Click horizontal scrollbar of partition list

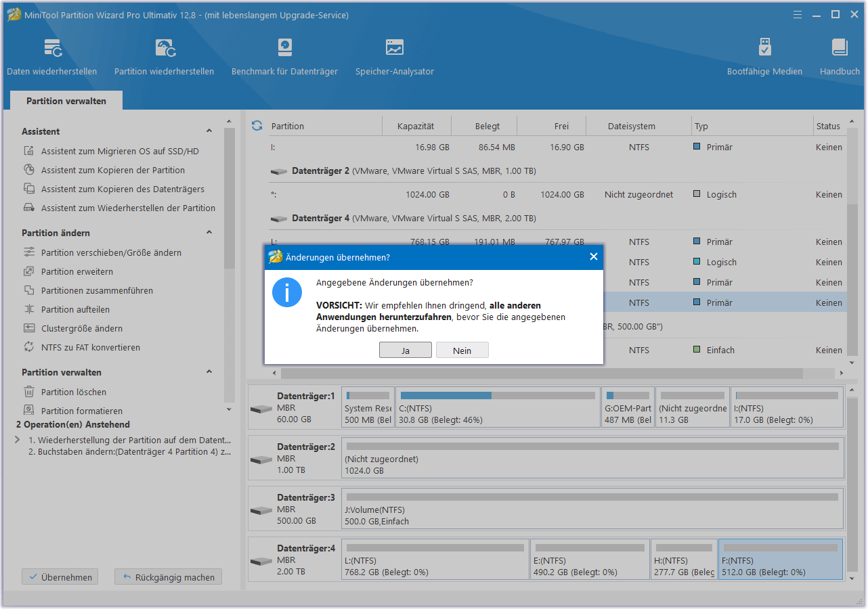[542, 373]
